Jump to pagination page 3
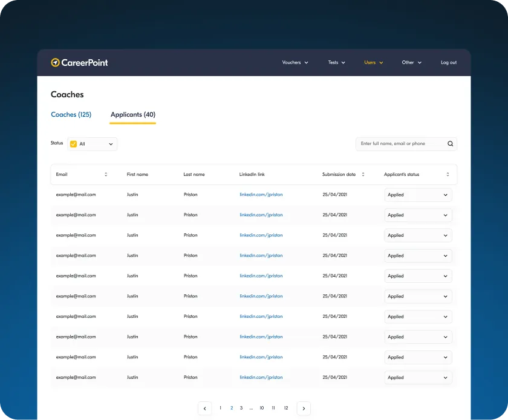 (x=241, y=408)
